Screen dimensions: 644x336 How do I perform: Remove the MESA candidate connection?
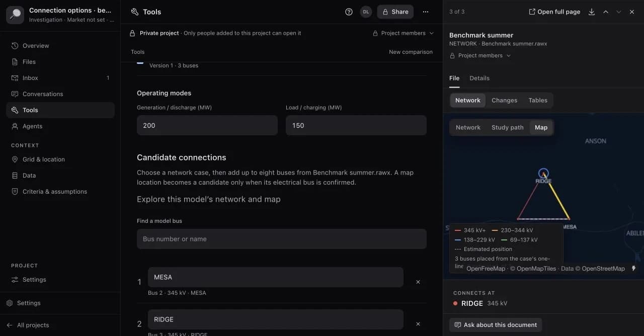(418, 282)
